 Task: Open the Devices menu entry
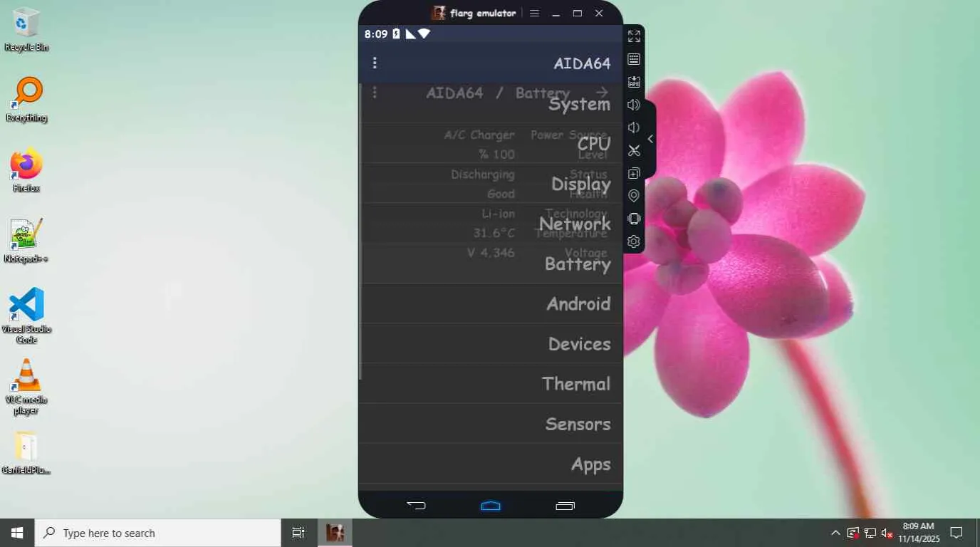pos(491,343)
